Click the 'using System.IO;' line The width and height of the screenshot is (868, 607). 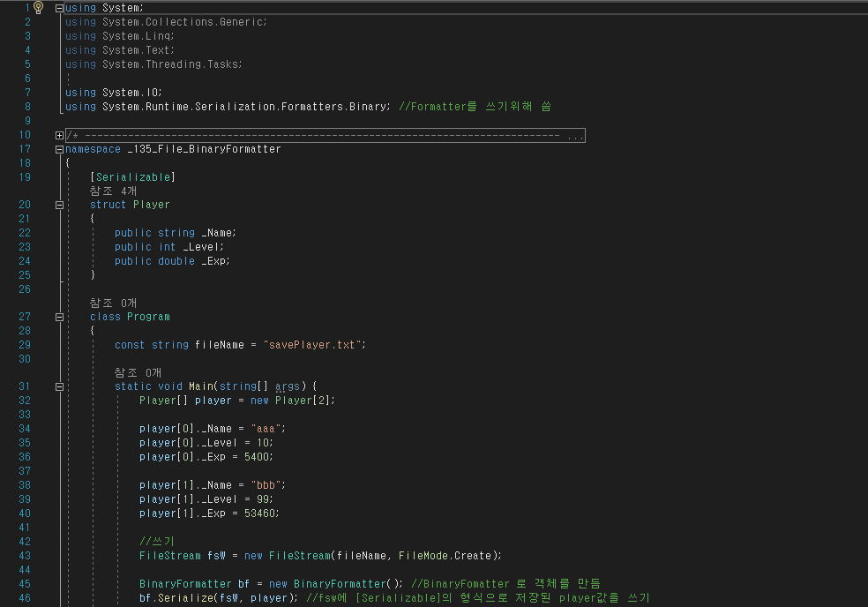point(114,93)
